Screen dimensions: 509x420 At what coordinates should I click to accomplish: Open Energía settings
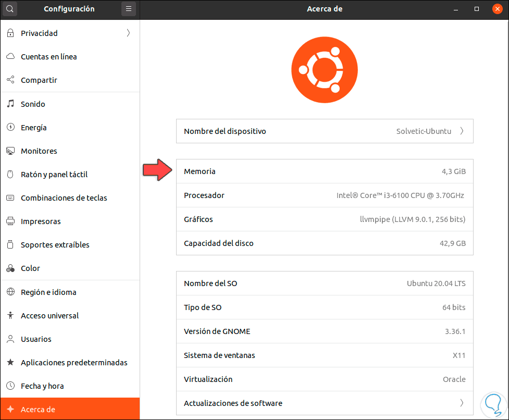(70, 127)
